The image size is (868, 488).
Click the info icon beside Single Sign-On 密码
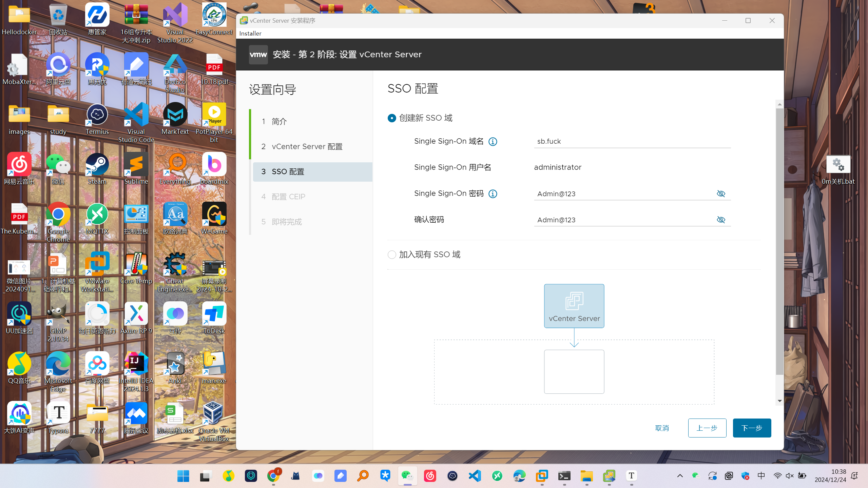(x=493, y=194)
